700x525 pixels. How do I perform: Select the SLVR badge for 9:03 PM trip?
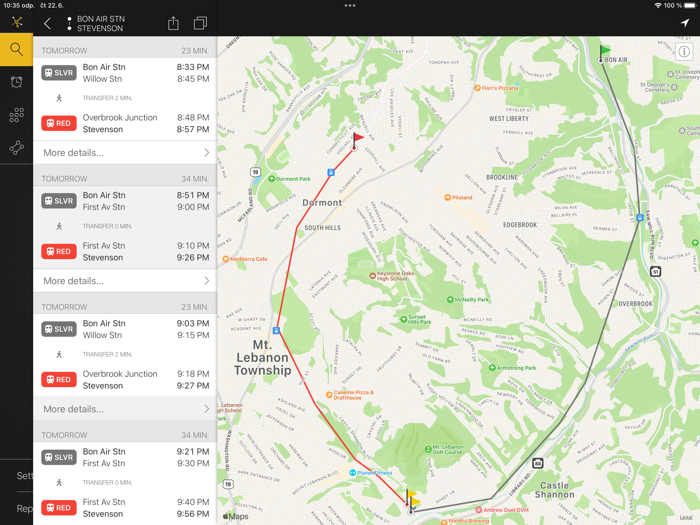coord(59,329)
